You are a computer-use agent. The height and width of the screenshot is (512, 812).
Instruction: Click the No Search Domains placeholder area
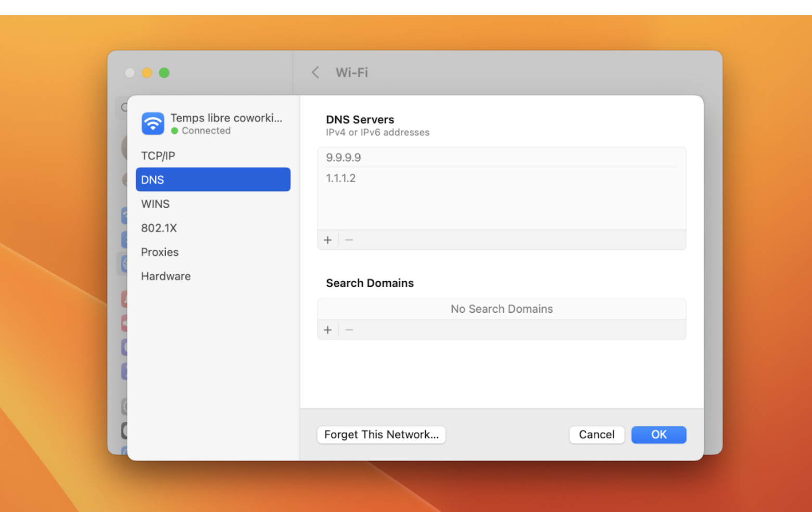tap(501, 309)
